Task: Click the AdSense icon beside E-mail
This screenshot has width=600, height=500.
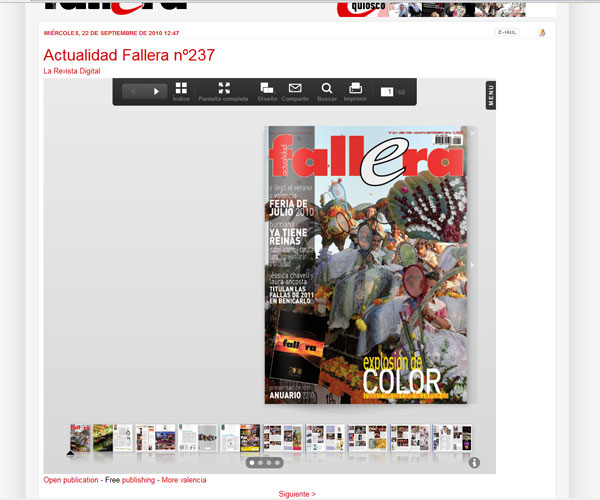Action: tap(542, 32)
